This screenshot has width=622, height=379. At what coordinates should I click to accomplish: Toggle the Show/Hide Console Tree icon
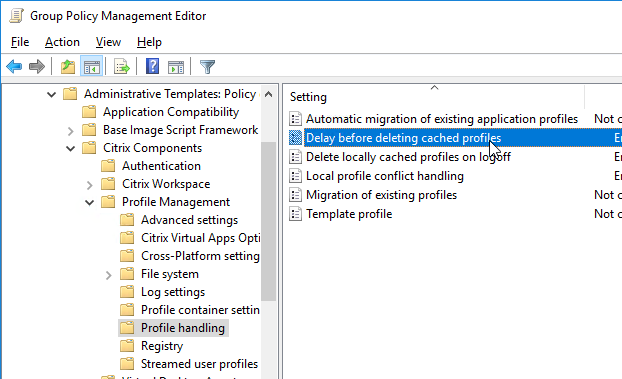click(92, 66)
